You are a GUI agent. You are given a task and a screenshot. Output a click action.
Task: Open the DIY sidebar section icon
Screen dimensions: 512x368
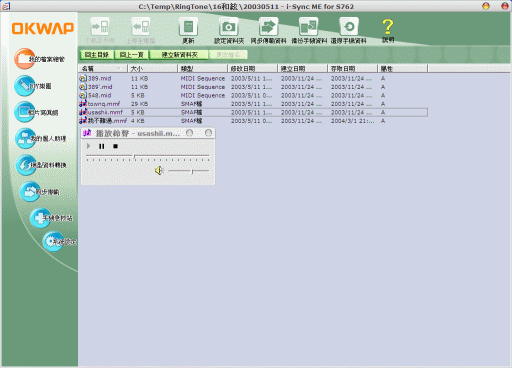[x=24, y=85]
